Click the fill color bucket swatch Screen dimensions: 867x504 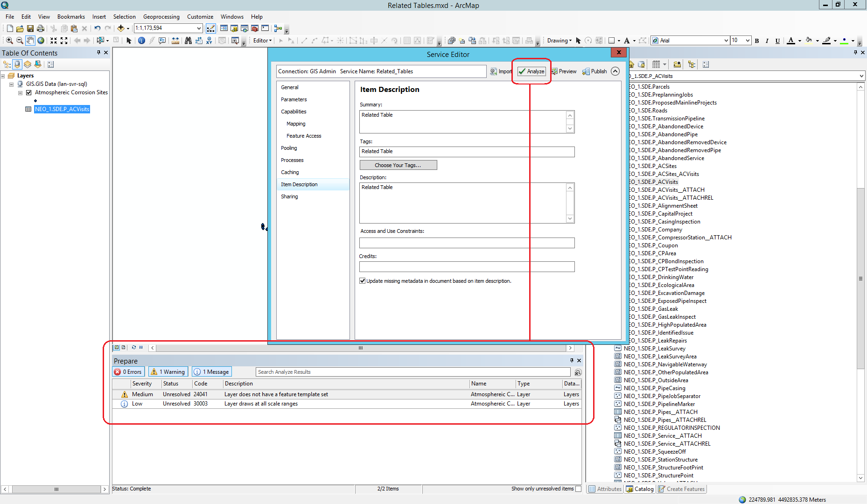[x=809, y=41]
